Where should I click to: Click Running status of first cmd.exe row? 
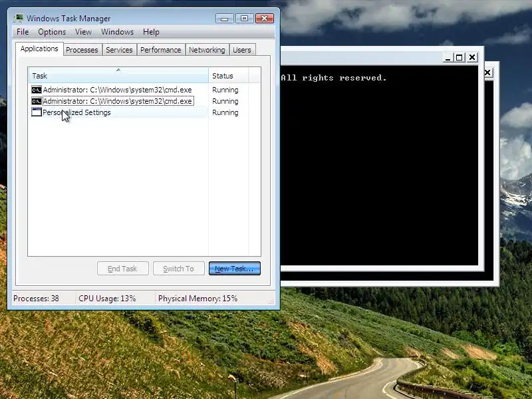pyautogui.click(x=225, y=90)
